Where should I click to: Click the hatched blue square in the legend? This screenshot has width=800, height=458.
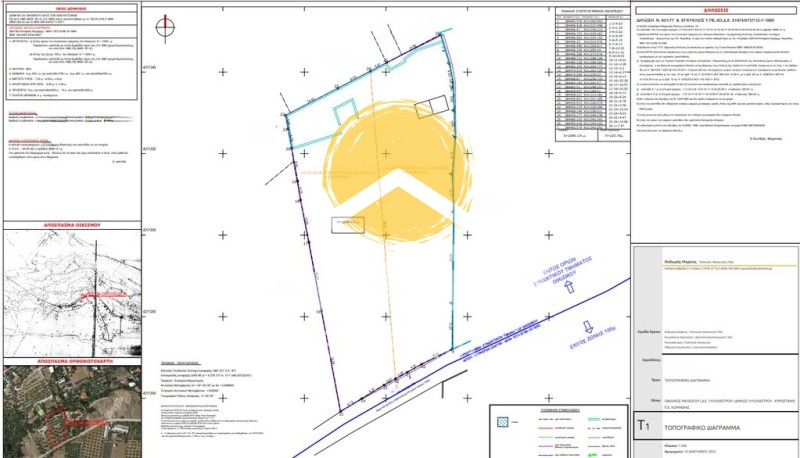click(x=503, y=422)
